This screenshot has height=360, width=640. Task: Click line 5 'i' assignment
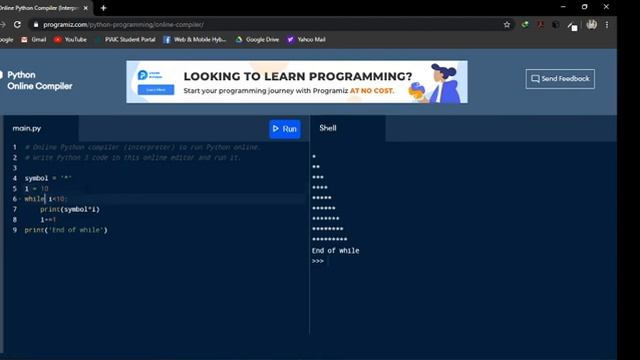click(x=36, y=189)
